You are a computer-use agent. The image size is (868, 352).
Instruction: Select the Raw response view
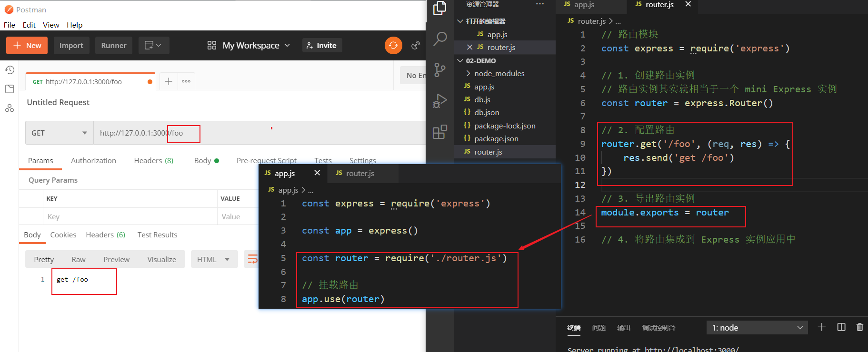point(79,259)
